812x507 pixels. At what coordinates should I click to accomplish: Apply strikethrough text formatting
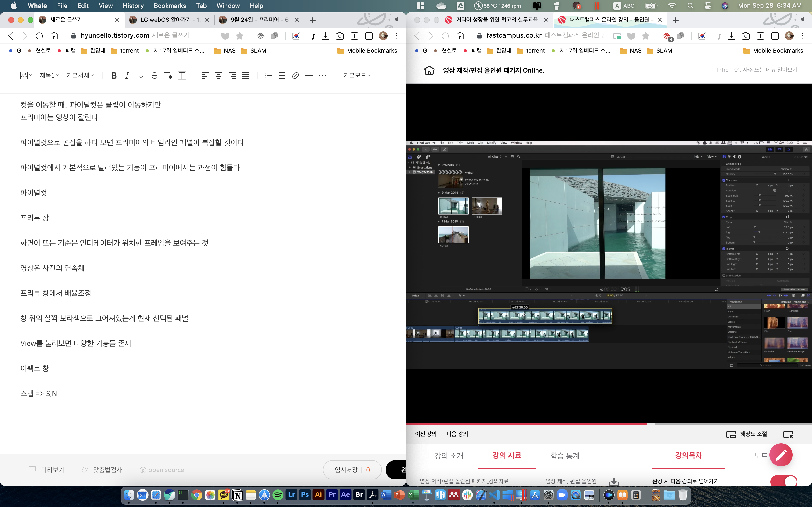coord(154,75)
